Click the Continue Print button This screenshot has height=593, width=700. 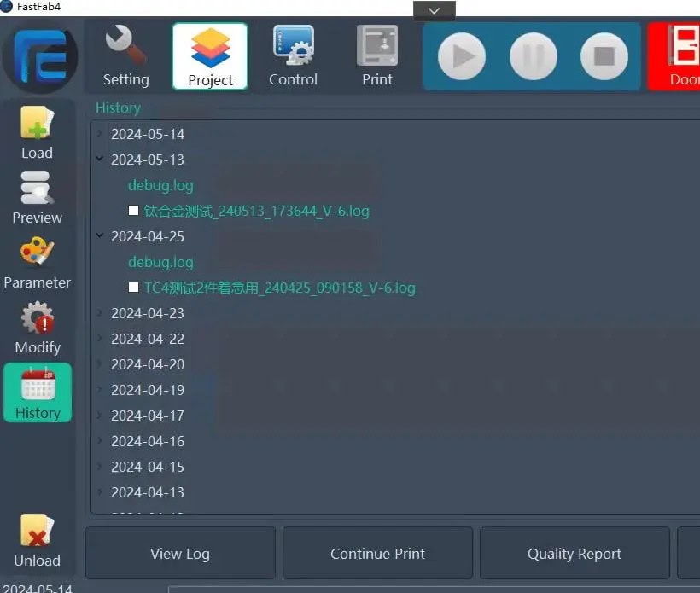point(377,554)
